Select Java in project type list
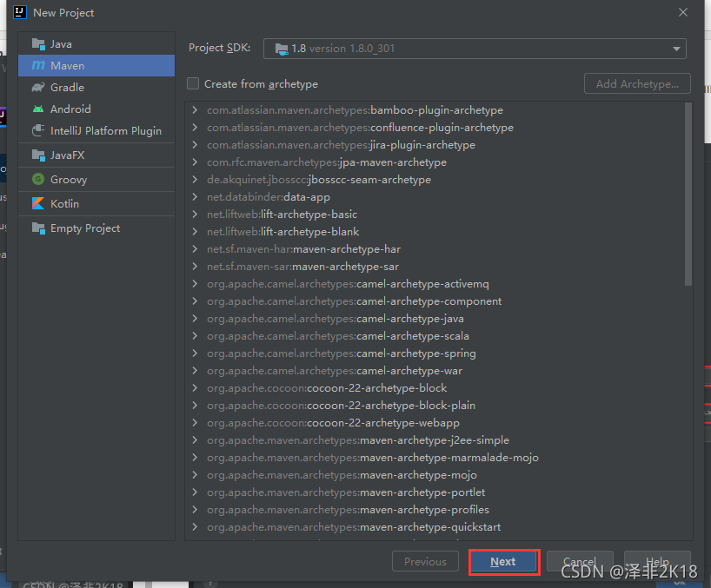The image size is (711, 588). (61, 44)
